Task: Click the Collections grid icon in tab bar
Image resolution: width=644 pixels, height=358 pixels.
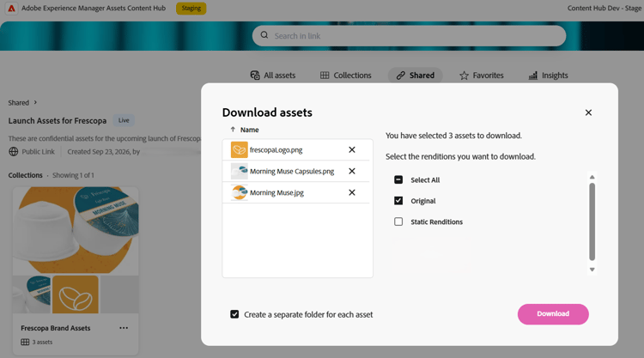Action: [325, 76]
